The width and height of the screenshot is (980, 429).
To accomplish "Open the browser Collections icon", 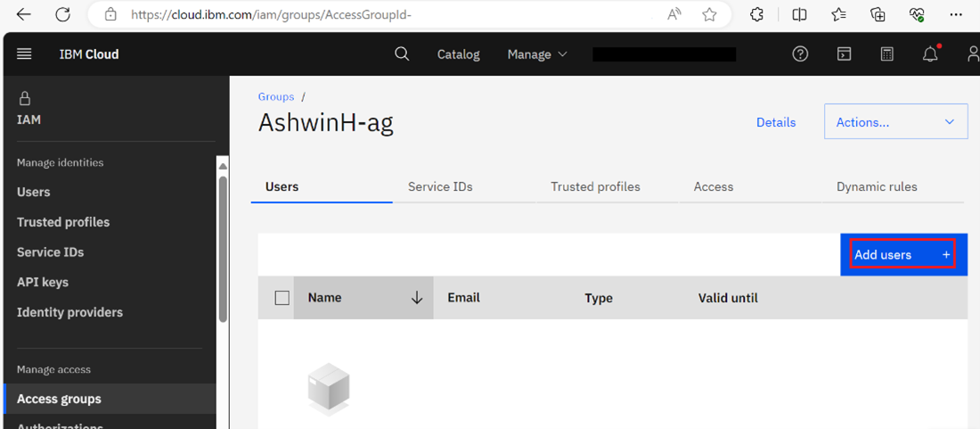I will click(x=878, y=15).
